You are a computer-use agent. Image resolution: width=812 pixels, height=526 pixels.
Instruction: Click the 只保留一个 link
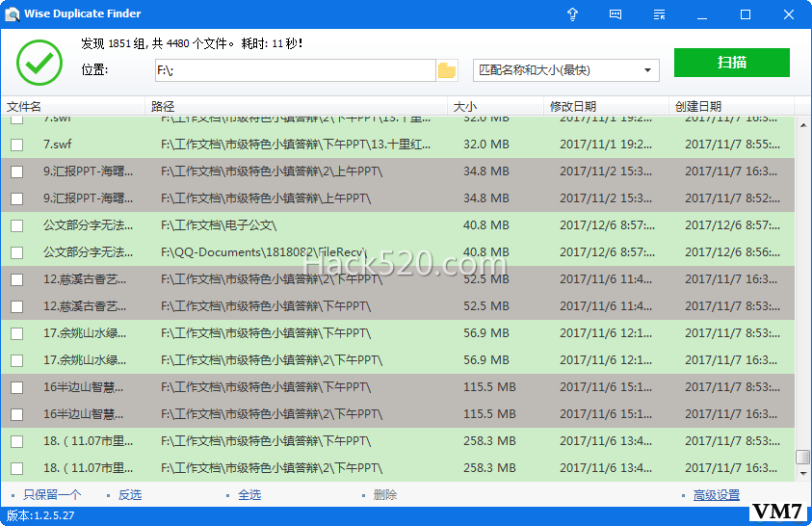[52, 495]
